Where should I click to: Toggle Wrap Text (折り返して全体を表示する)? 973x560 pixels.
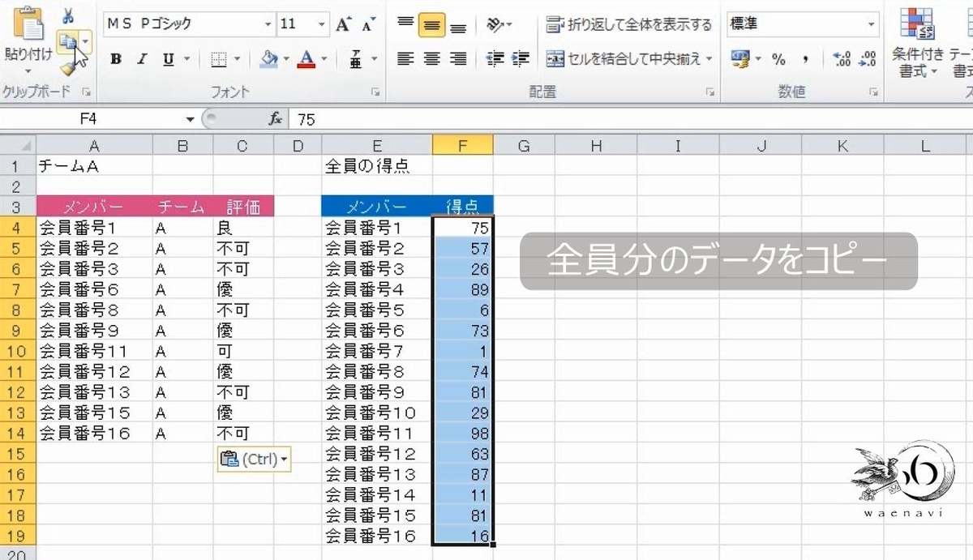click(628, 24)
